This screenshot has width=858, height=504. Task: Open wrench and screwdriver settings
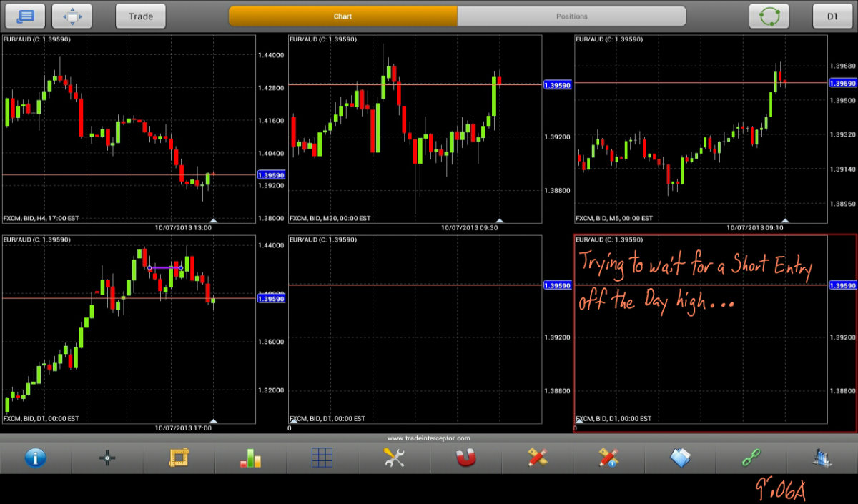[x=394, y=458]
